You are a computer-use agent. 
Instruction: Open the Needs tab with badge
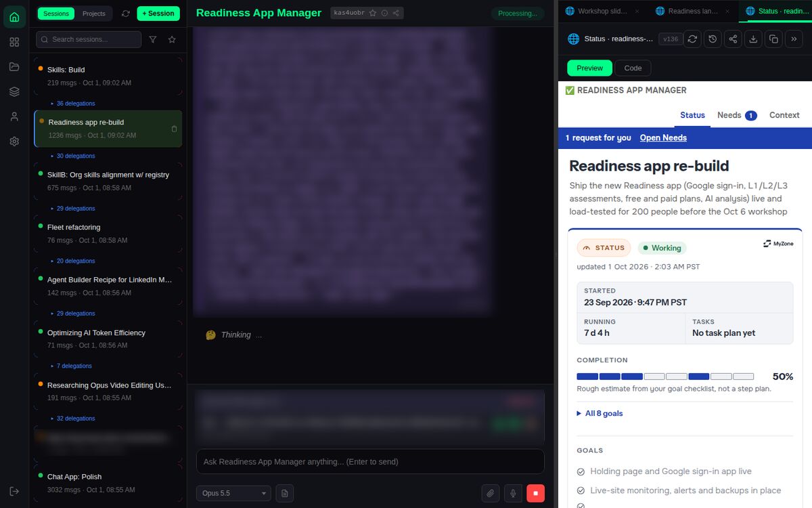[x=737, y=115]
